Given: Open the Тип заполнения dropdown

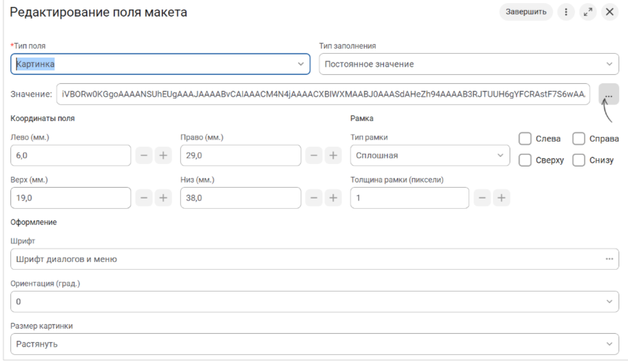Looking at the screenshot, I should [x=468, y=64].
